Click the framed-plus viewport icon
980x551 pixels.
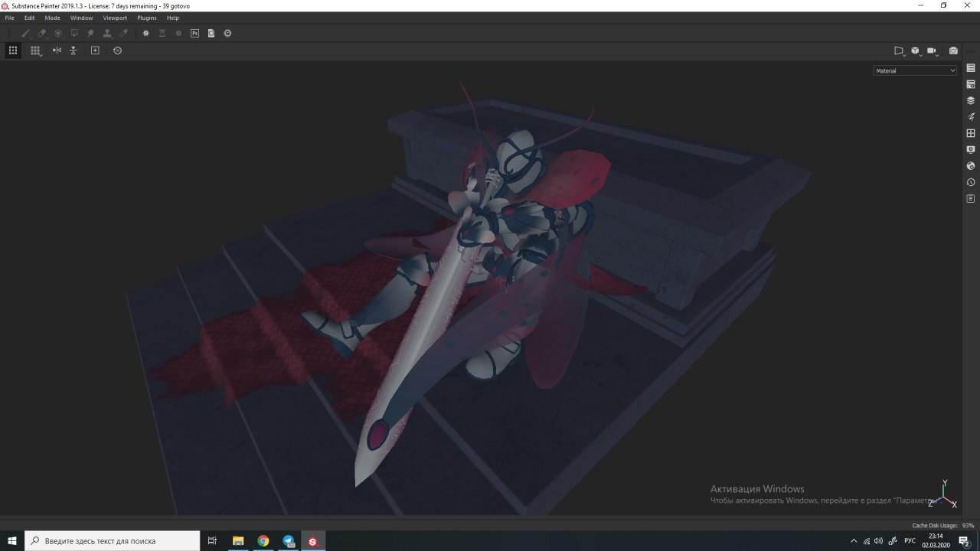pos(95,51)
